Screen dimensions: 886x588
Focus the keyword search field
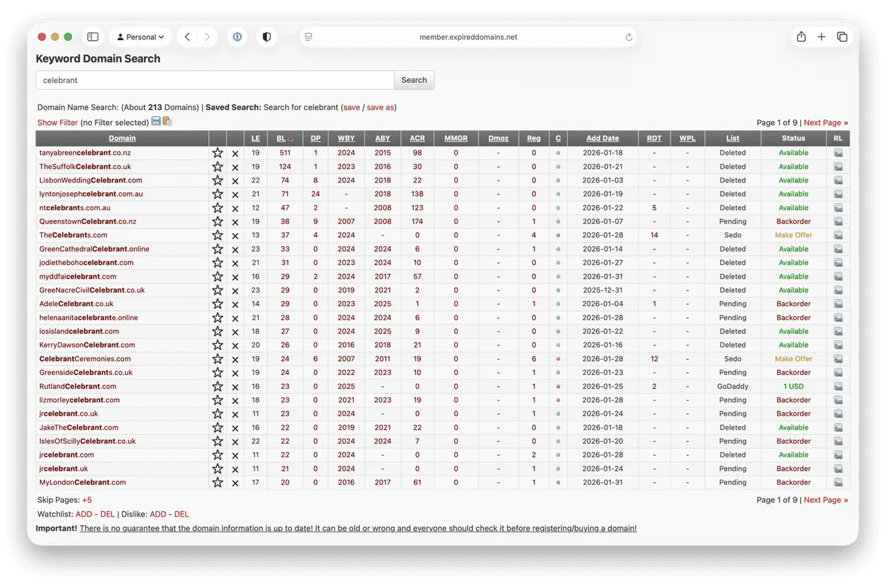215,80
